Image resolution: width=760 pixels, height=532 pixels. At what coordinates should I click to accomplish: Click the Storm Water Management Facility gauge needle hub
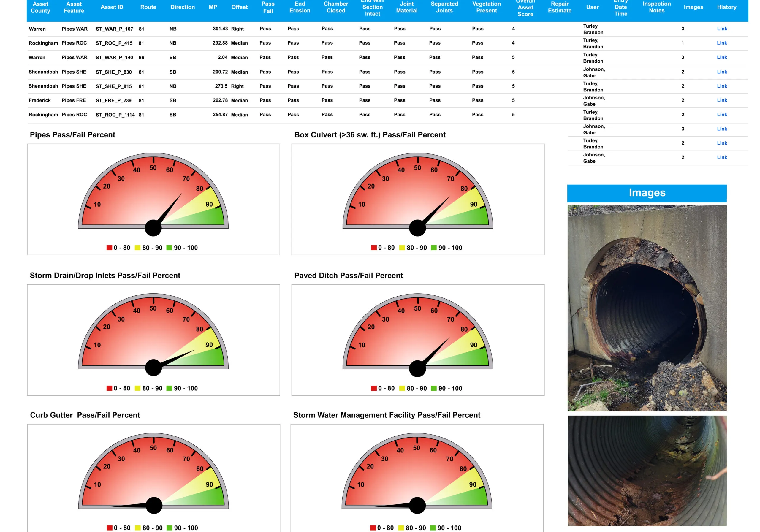click(417, 505)
